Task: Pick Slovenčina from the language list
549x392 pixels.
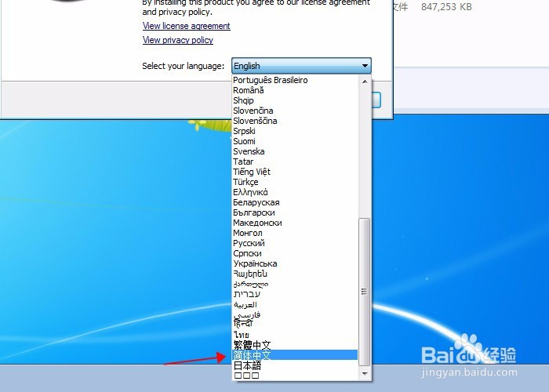Action: coord(295,111)
